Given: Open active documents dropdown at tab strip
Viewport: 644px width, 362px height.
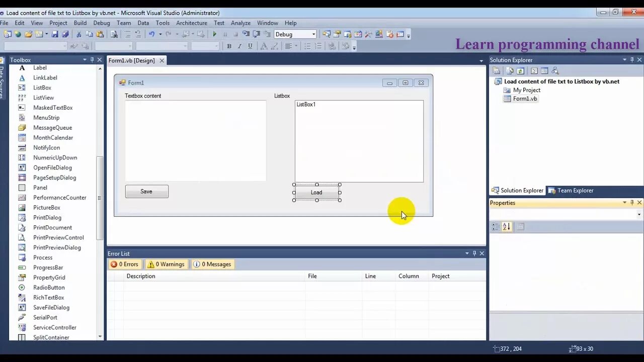Looking at the screenshot, I should (x=481, y=61).
